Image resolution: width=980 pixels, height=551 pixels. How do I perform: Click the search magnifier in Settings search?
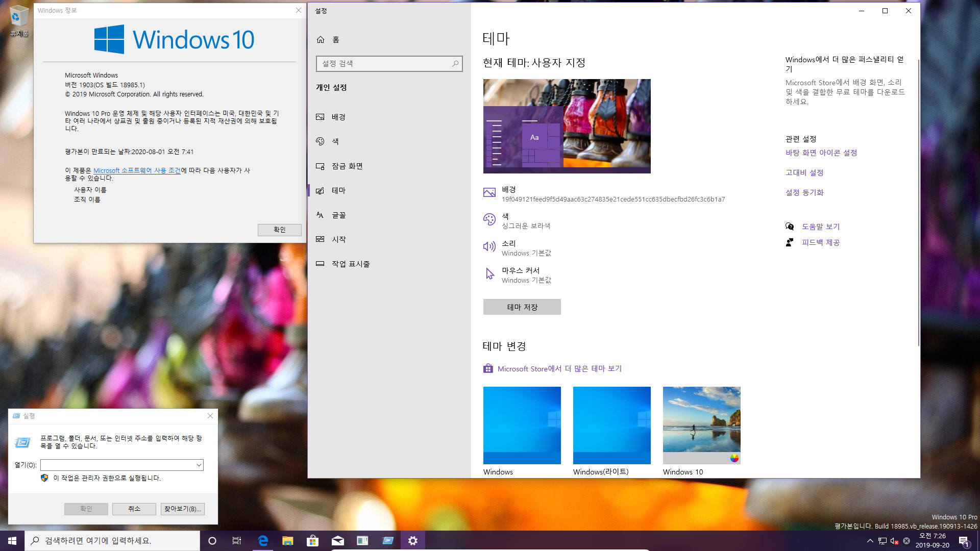pos(455,64)
